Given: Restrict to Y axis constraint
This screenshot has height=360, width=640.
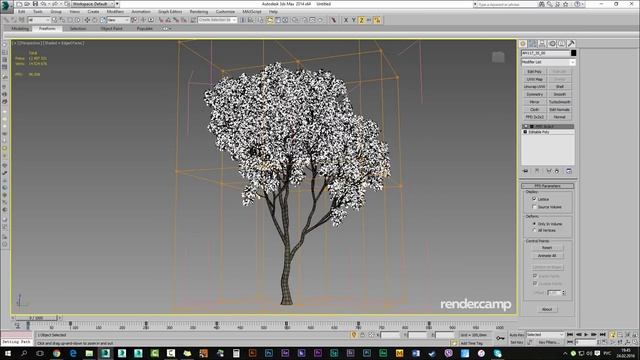Looking at the screenshot, I should (x=353, y=20).
